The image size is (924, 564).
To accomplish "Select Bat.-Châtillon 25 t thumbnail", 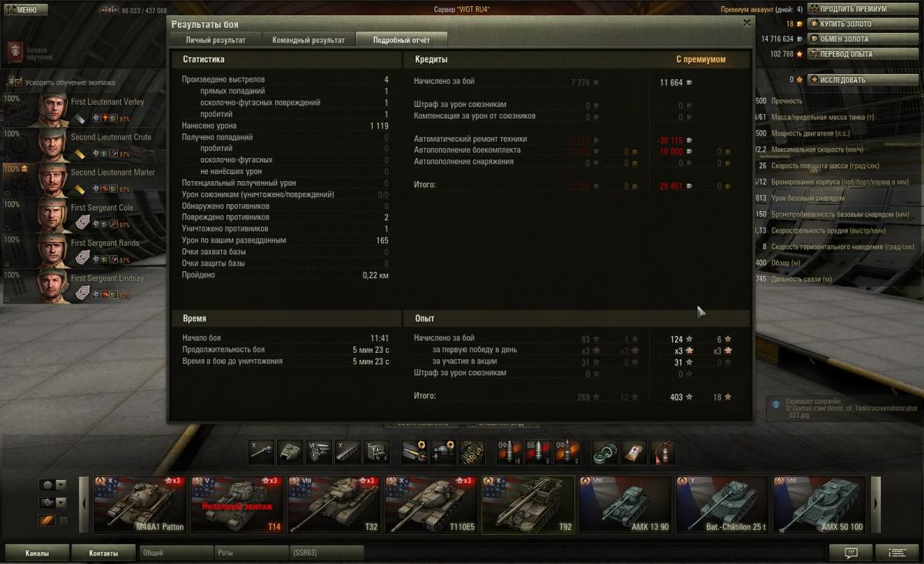I will coord(722,505).
